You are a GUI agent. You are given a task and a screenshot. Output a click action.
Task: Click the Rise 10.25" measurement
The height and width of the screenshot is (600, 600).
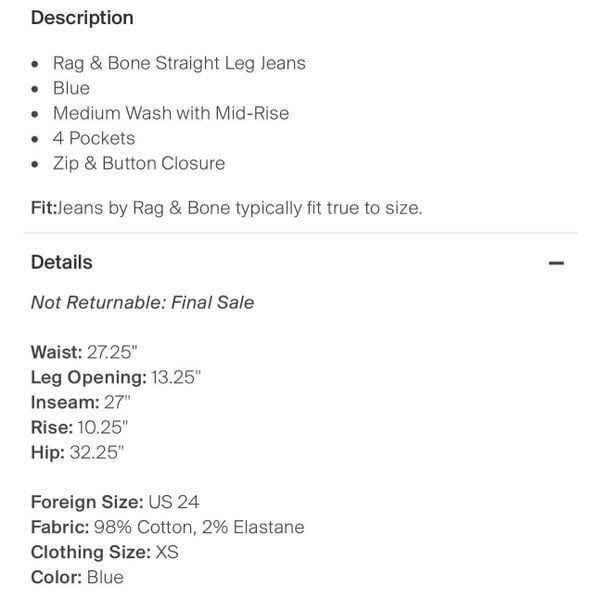(x=79, y=427)
